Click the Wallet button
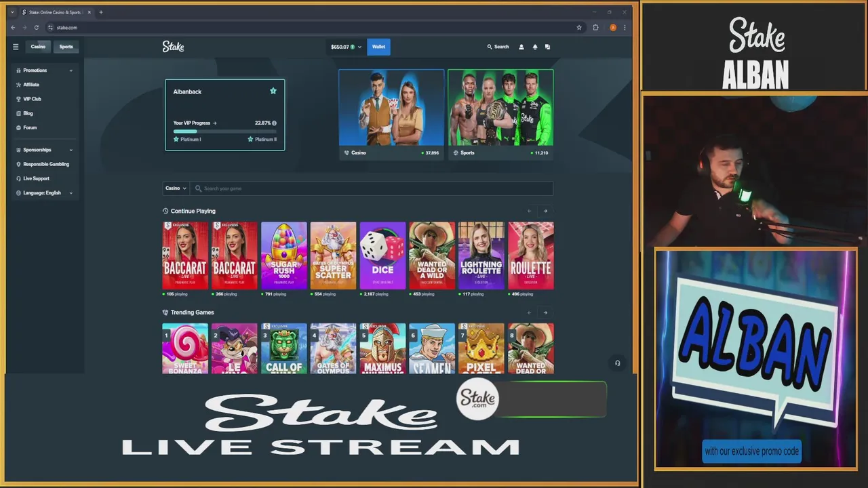868x488 pixels. [378, 47]
